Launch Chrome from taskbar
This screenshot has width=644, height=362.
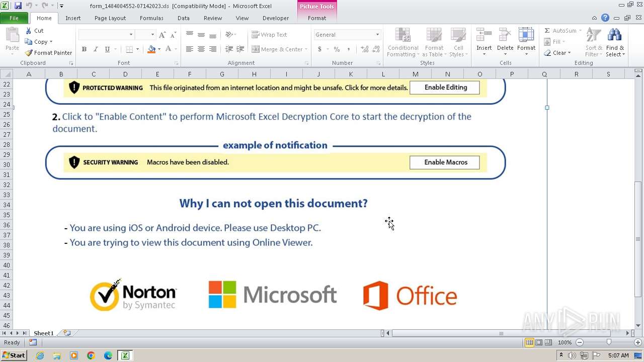tap(91, 355)
